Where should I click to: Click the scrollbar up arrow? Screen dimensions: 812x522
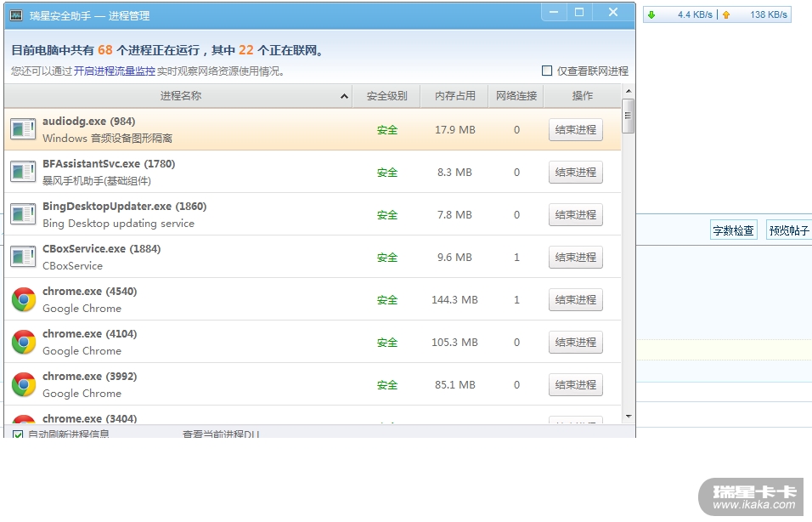629,91
